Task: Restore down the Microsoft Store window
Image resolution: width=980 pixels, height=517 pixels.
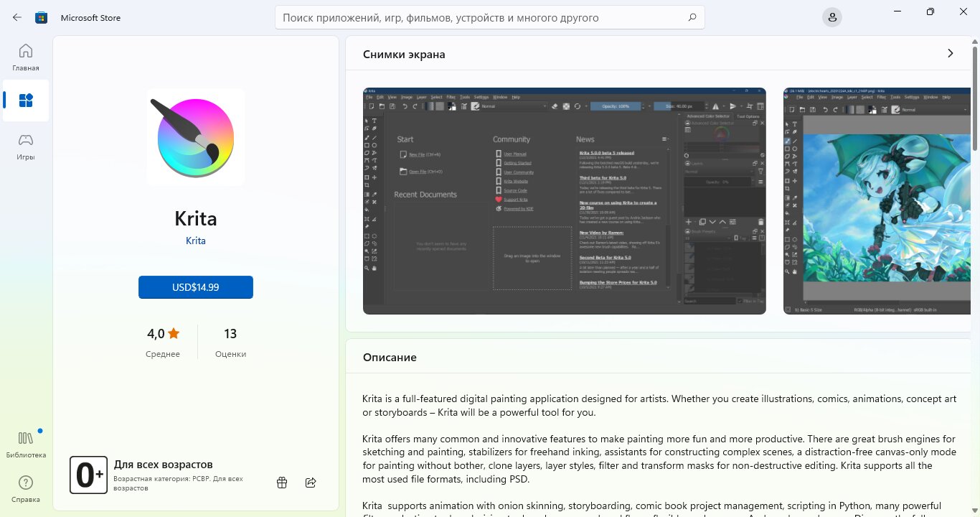Action: coord(930,11)
